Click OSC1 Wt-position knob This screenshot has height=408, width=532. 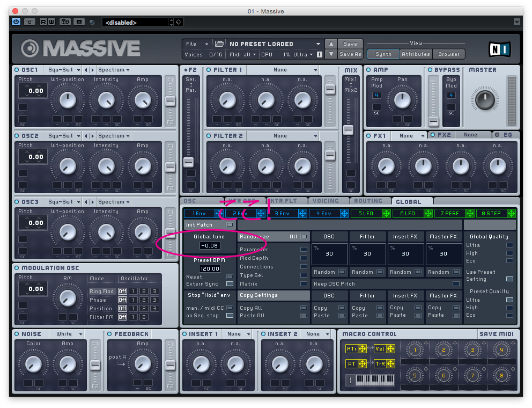pyautogui.click(x=68, y=100)
